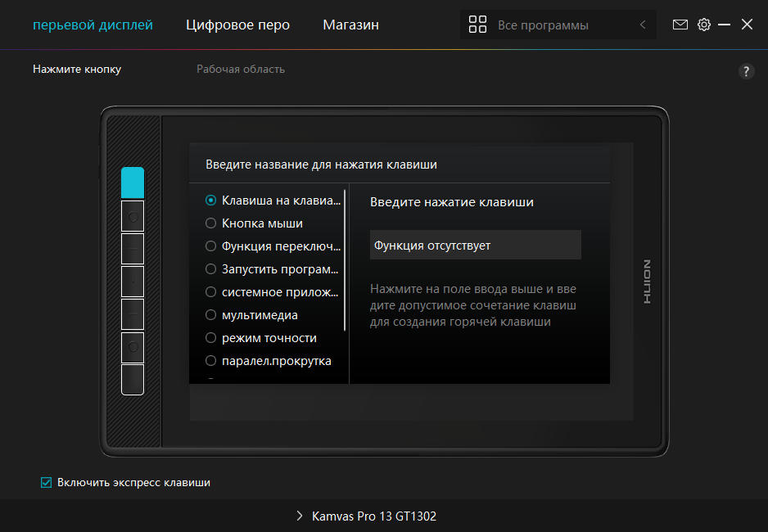The image size is (768, 532).
Task: Open settings via the gear icon
Action: click(703, 25)
